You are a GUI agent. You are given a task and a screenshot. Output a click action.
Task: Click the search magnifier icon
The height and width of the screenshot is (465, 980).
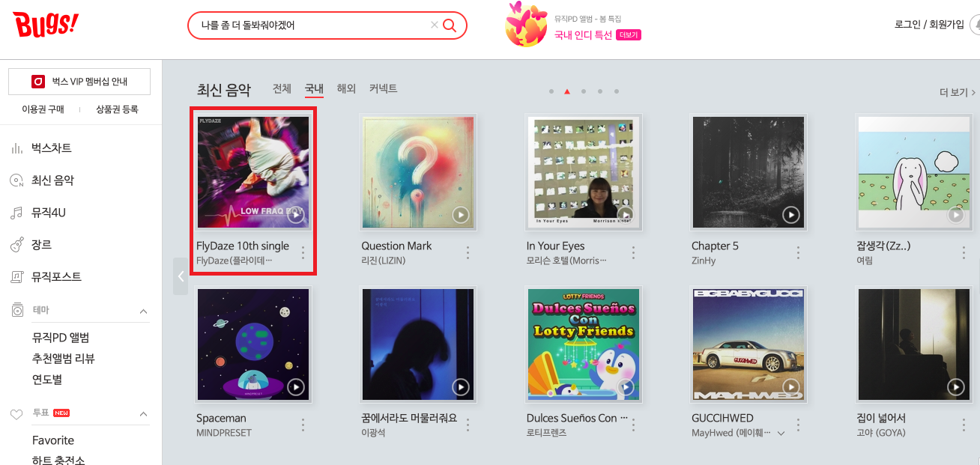tap(450, 25)
